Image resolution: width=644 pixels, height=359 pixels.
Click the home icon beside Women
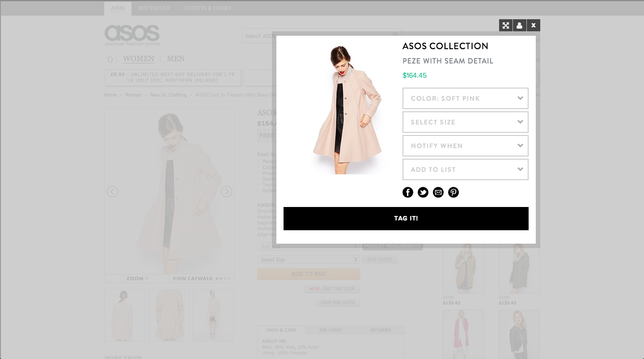tap(110, 59)
